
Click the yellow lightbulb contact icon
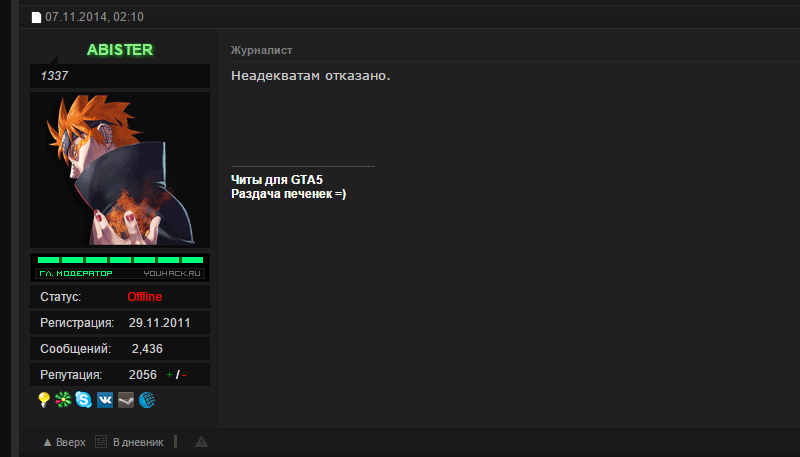[x=44, y=399]
